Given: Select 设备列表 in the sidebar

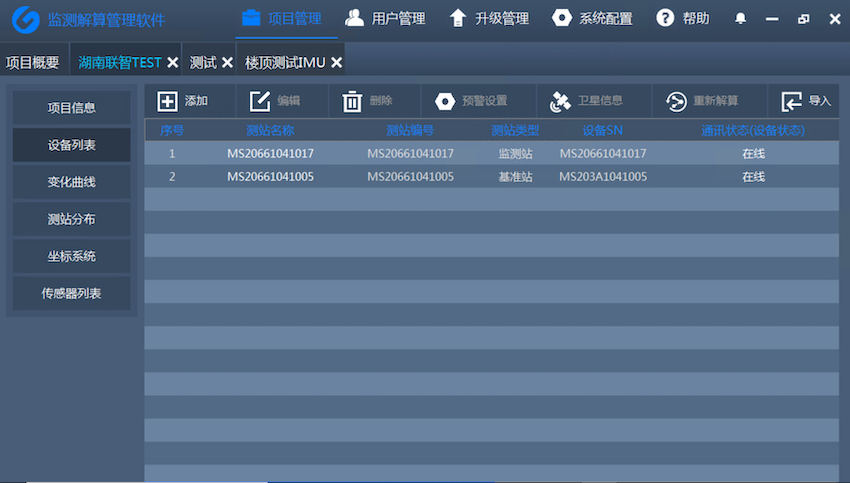Looking at the screenshot, I should tap(72, 145).
